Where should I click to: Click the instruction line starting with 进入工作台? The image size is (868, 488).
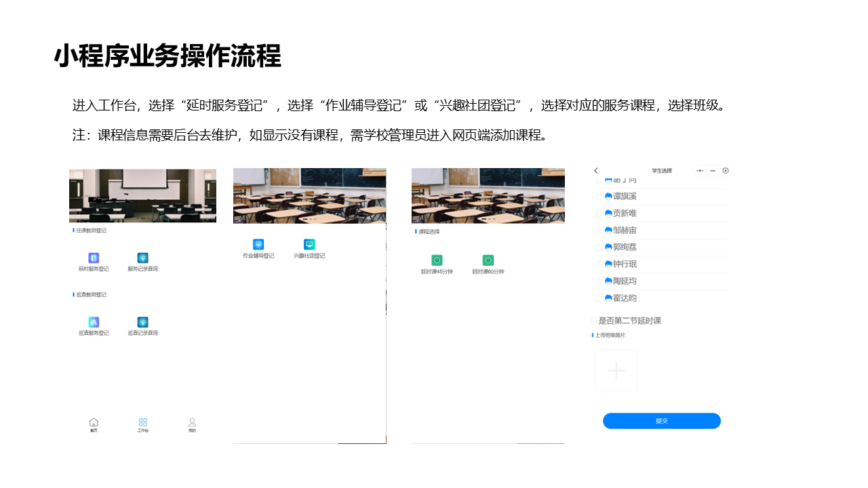coord(399,106)
